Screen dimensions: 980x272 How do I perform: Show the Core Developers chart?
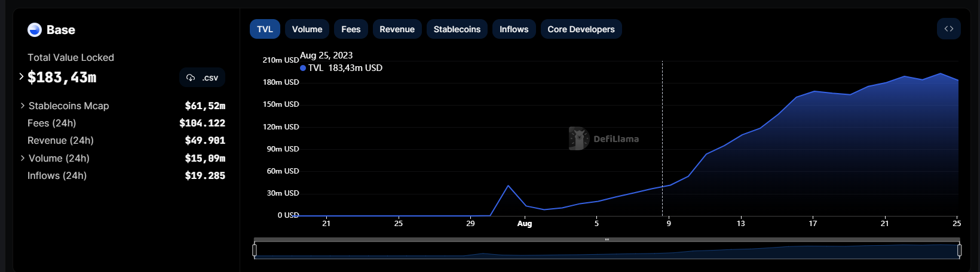point(581,29)
